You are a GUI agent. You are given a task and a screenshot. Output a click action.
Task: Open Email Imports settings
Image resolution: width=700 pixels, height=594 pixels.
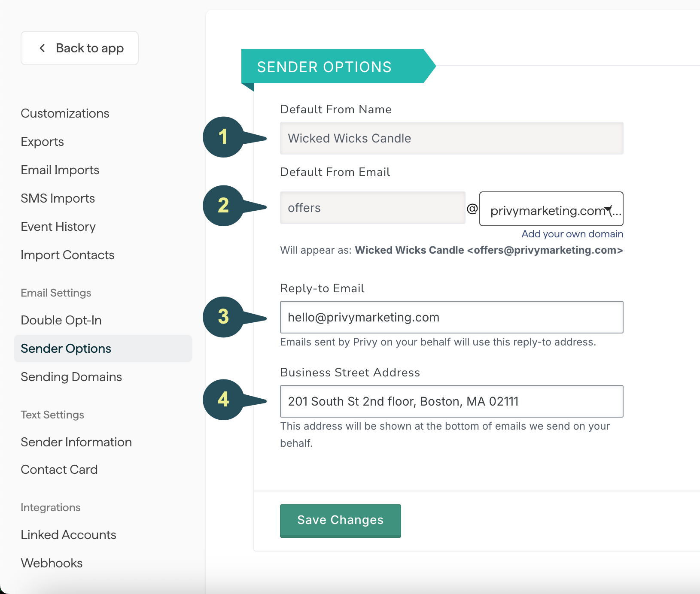tap(60, 170)
